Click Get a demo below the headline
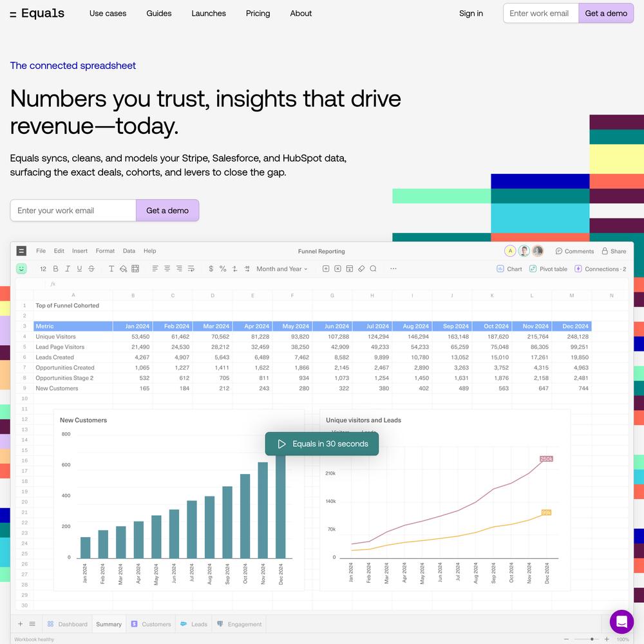Image resolution: width=644 pixels, height=644 pixels. coord(167,211)
